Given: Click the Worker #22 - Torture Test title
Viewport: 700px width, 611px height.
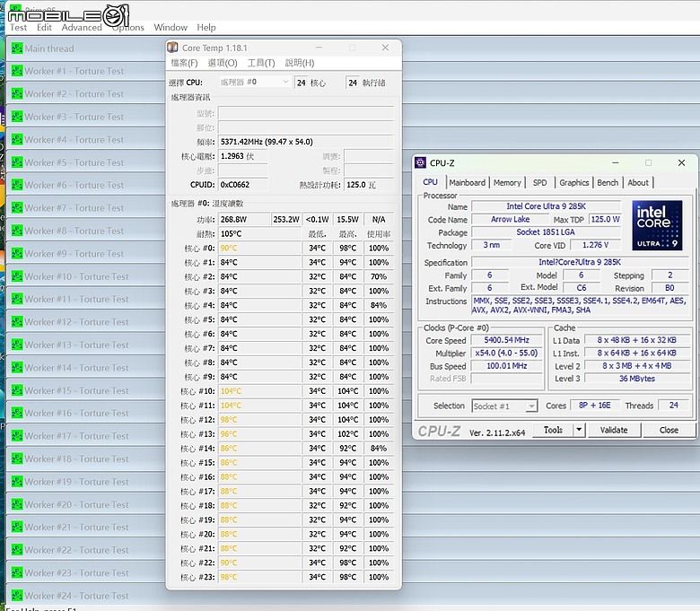Looking at the screenshot, I should coord(76,550).
